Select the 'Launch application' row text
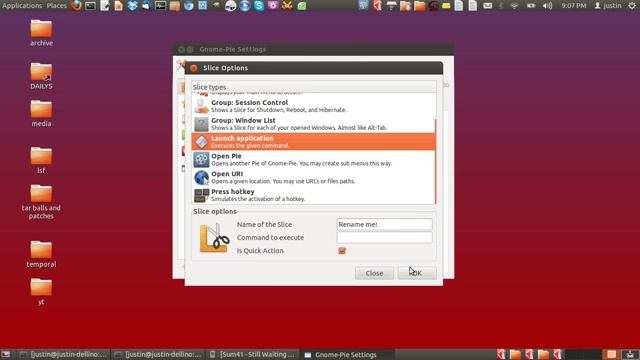The image size is (640, 360). tap(242, 138)
